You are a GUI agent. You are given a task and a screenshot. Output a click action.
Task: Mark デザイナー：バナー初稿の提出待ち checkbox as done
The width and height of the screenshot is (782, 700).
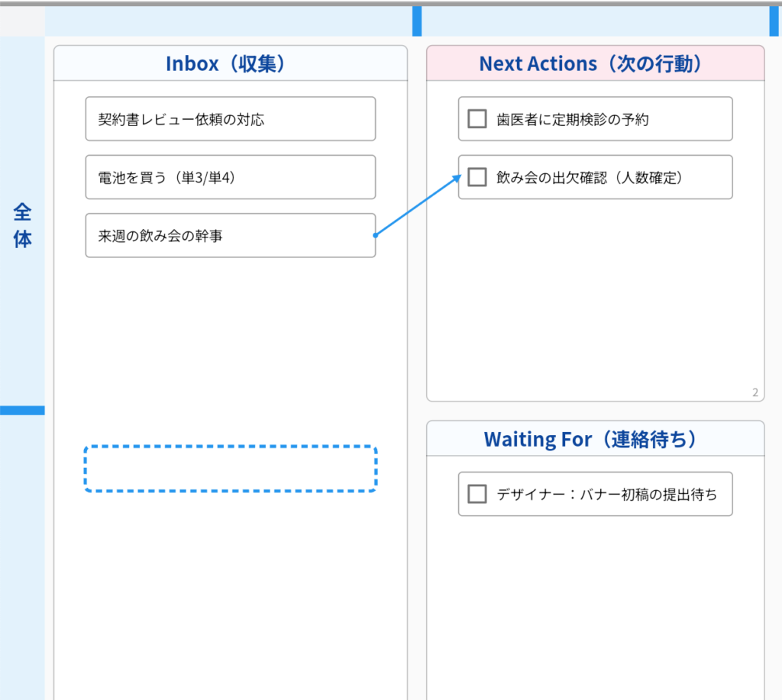[x=477, y=494]
